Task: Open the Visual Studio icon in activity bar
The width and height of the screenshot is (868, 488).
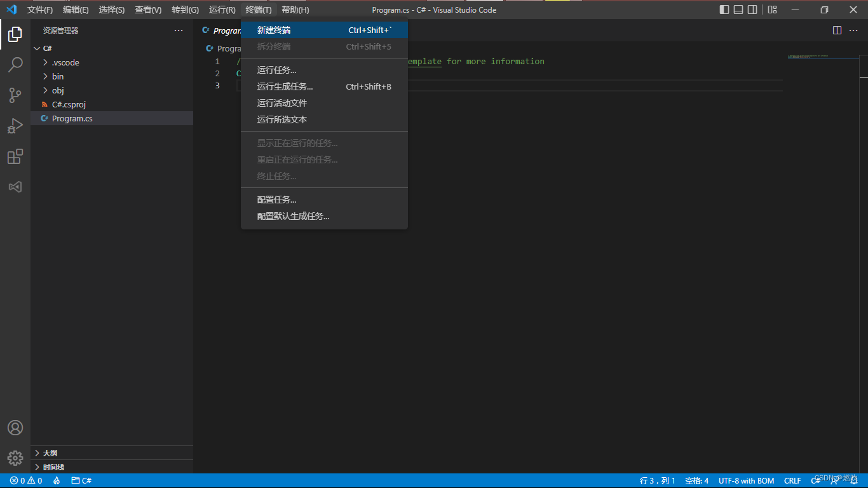Action: coord(15,187)
